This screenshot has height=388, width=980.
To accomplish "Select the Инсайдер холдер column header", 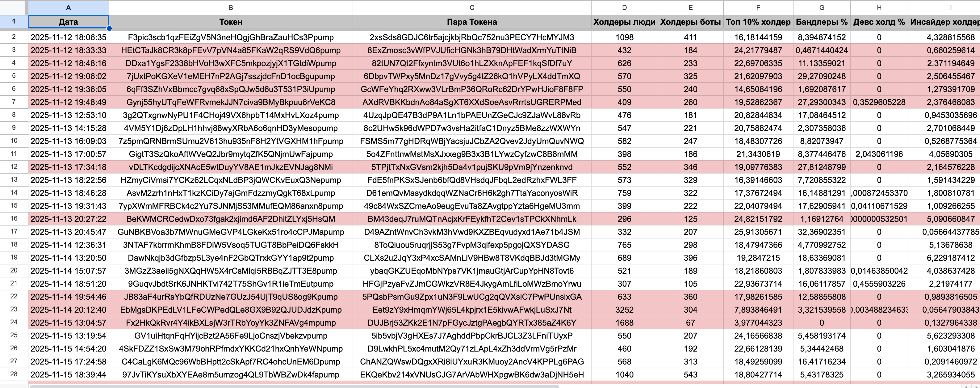I will pyautogui.click(x=944, y=22).
